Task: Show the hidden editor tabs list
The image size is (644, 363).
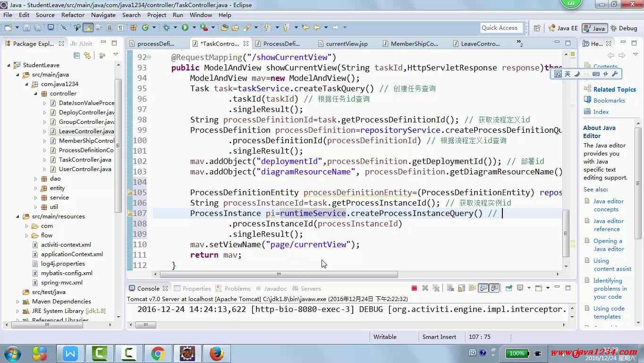Action: [520, 43]
